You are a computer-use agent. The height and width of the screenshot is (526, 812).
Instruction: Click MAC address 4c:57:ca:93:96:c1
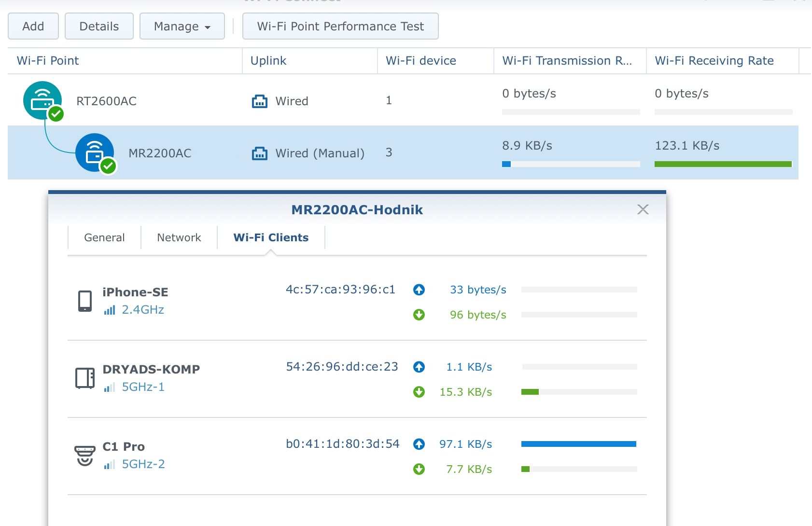click(x=340, y=290)
